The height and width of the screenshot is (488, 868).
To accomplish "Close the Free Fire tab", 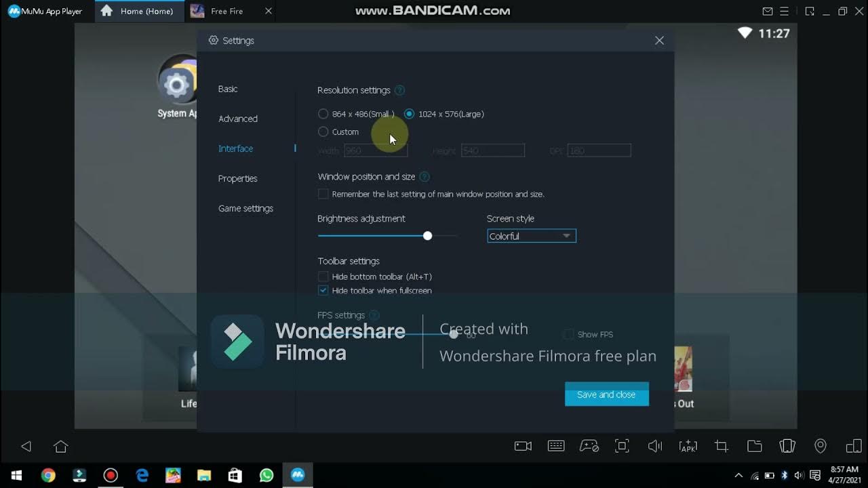I will click(x=269, y=12).
